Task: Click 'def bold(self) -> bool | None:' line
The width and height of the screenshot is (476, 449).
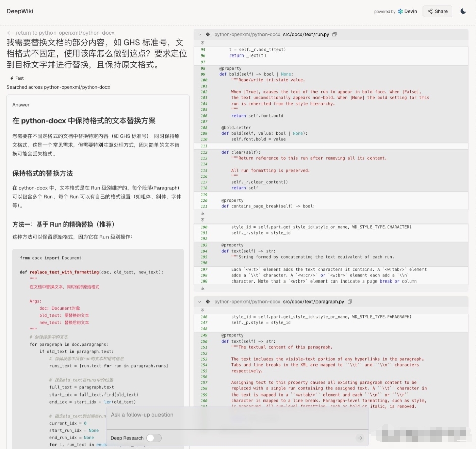Action: point(256,74)
